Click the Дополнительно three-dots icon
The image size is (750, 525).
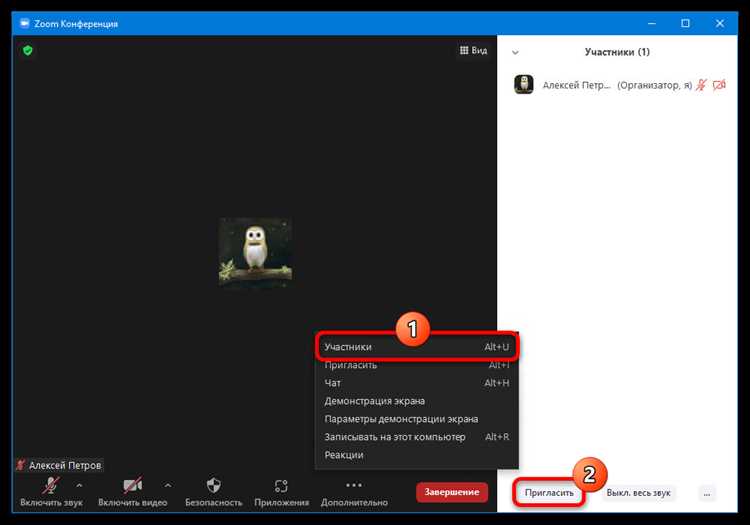click(354, 485)
